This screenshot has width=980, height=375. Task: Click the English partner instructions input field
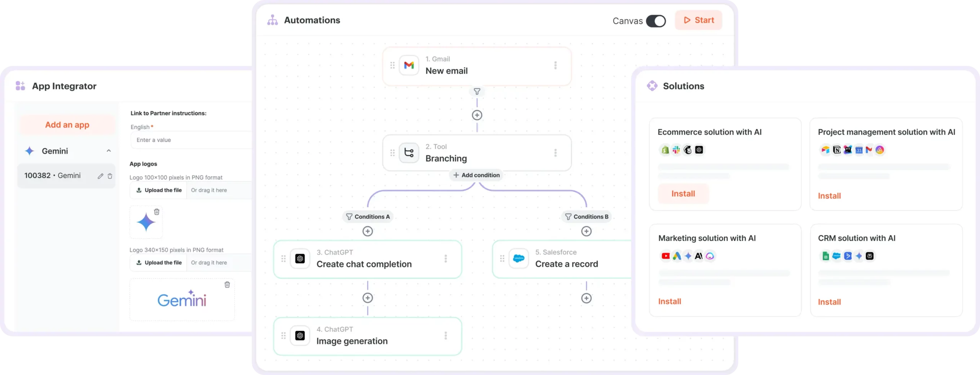click(191, 140)
